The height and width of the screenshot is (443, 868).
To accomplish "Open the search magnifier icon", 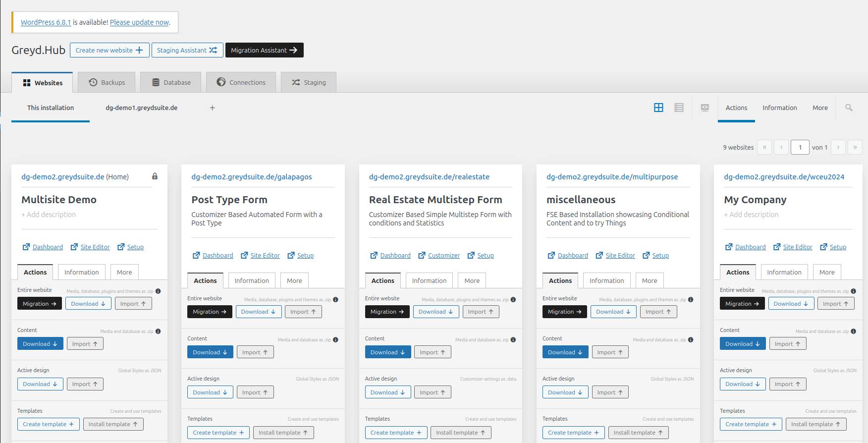I will tap(849, 108).
